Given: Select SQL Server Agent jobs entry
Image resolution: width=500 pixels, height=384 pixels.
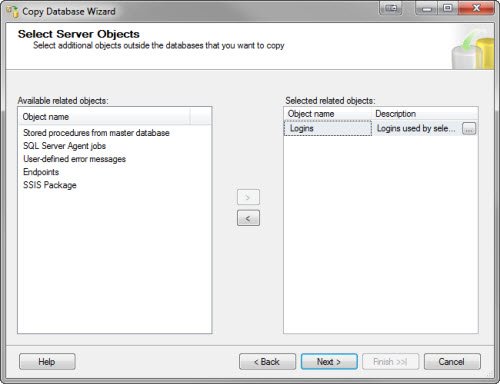Looking at the screenshot, I should [x=64, y=146].
